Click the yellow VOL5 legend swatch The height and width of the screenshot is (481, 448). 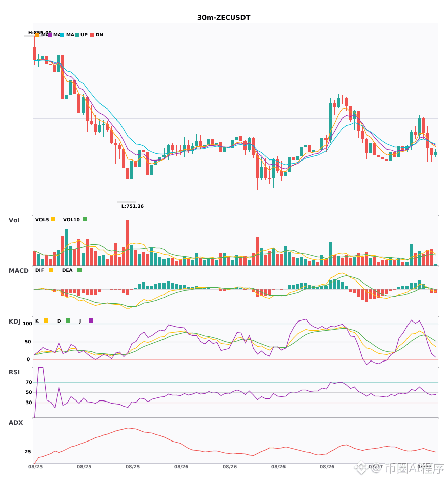tap(53, 219)
